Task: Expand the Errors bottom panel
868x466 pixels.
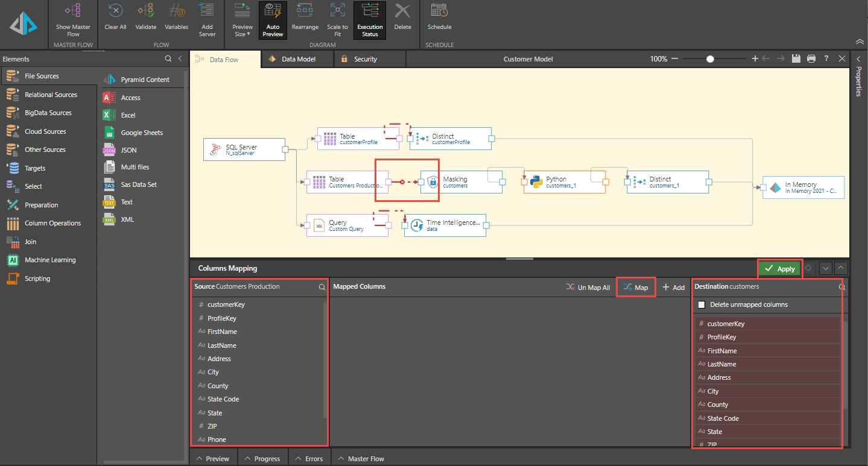Action: tap(309, 459)
